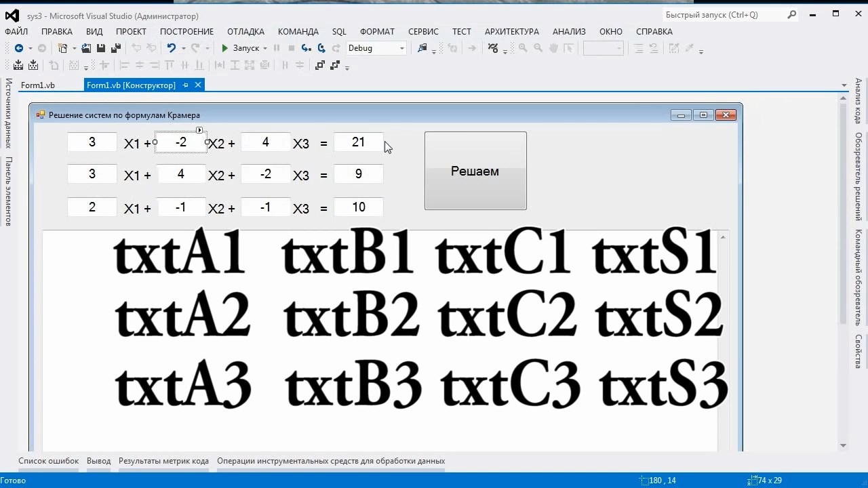The image size is (868, 488).
Task: Undo the last action via toolbar
Action: pos(172,48)
